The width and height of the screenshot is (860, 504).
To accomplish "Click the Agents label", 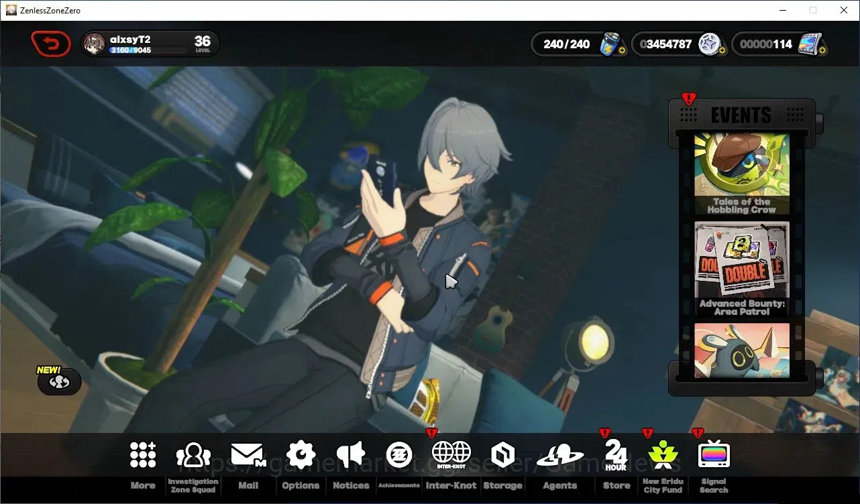I will tap(560, 485).
